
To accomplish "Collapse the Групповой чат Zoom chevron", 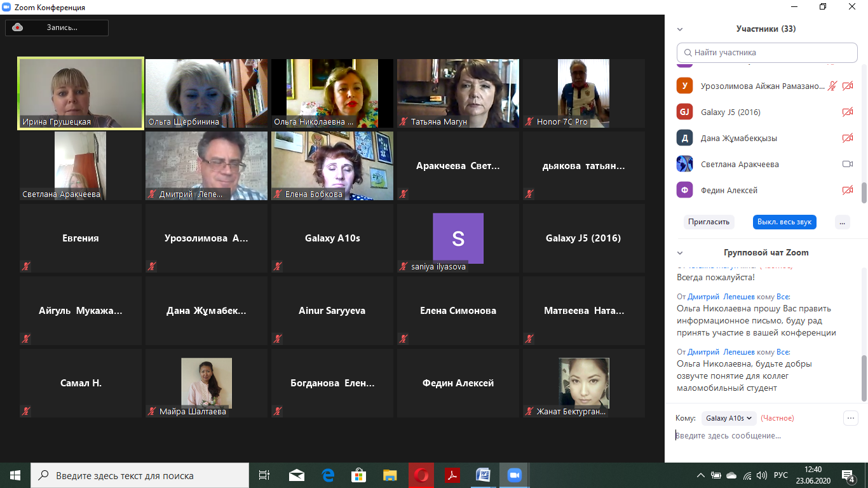I will pos(680,253).
